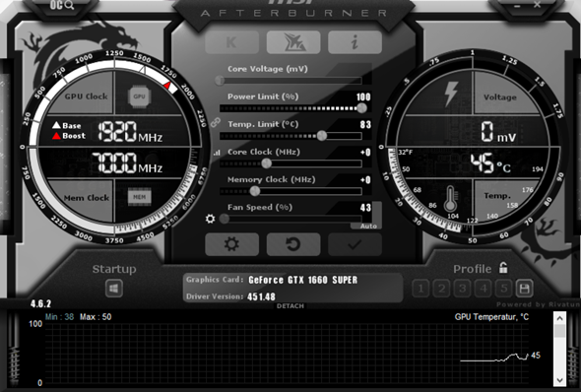The image size is (581, 392).
Task: Select profile slot 3
Action: pyautogui.click(x=463, y=289)
